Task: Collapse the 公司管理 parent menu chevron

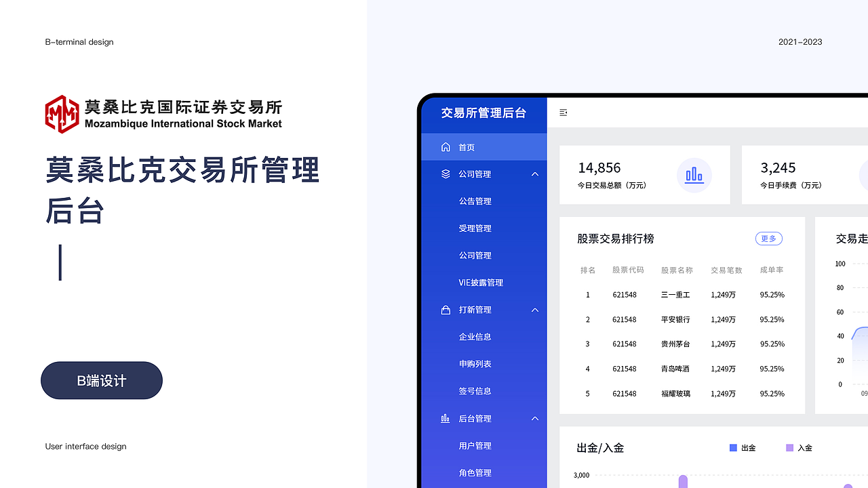Action: [535, 174]
